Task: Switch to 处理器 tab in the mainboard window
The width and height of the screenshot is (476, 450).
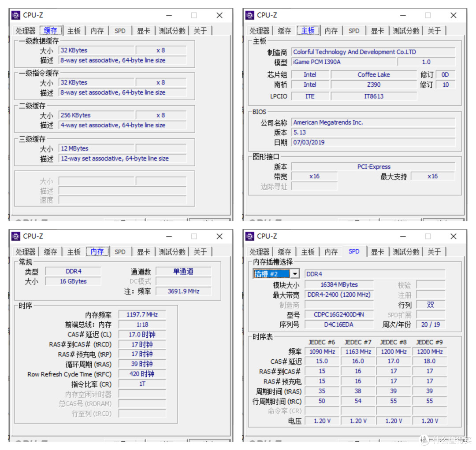Action: (260, 31)
